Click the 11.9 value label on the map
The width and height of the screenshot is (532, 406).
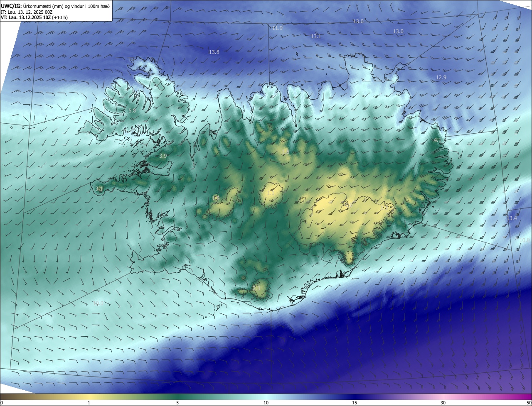277,28
